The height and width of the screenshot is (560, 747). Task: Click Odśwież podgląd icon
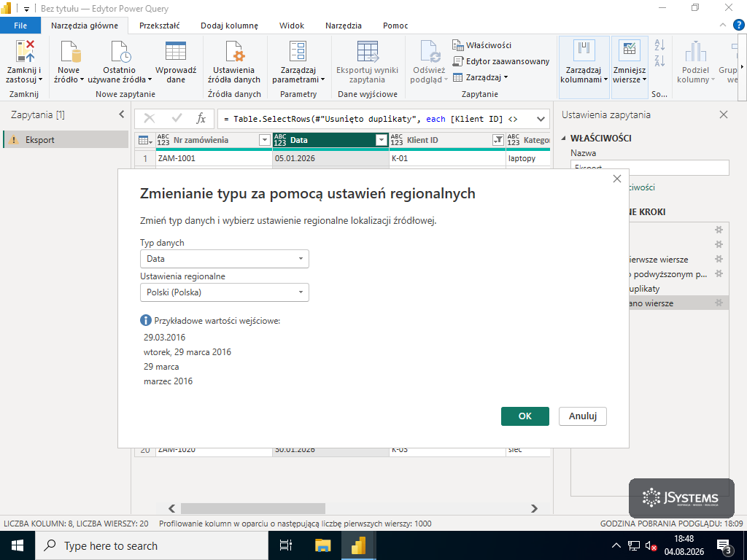pos(430,52)
